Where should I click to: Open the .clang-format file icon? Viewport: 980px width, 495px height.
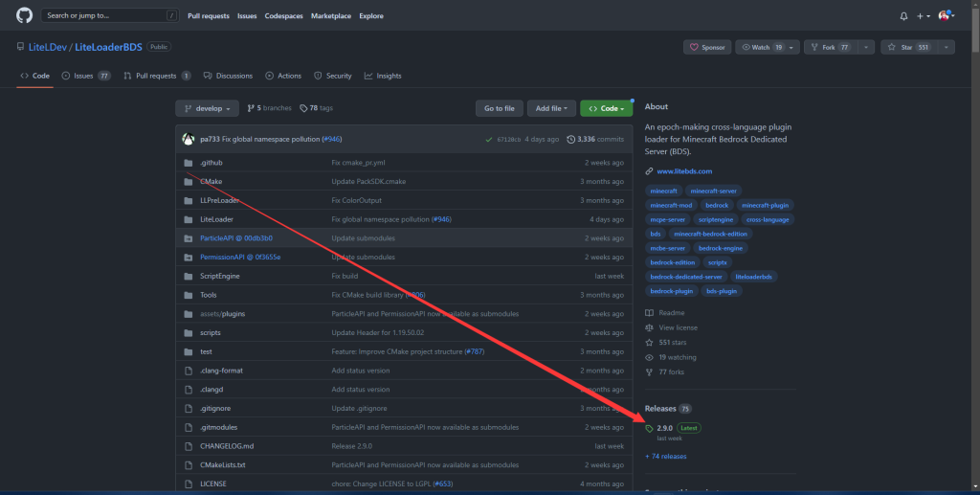pyautogui.click(x=189, y=371)
